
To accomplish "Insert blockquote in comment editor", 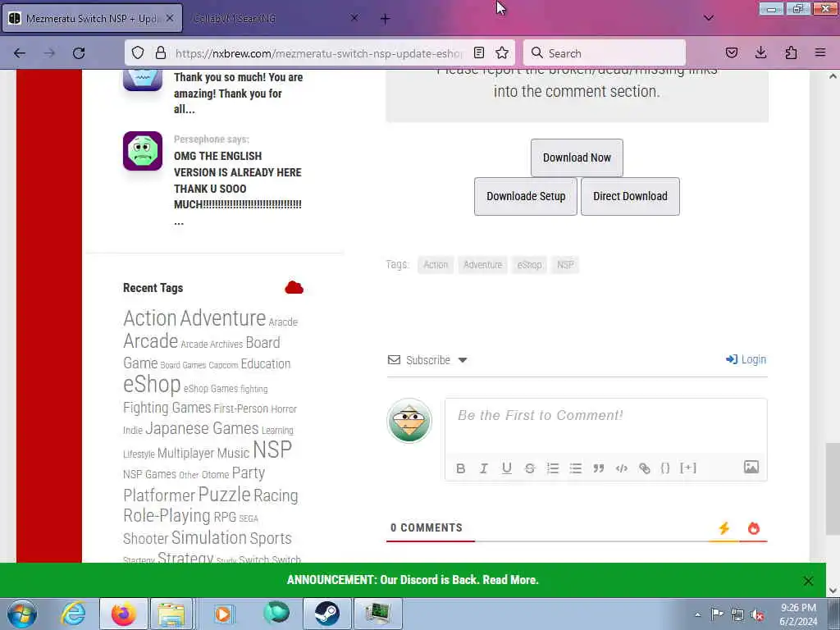I will [598, 468].
